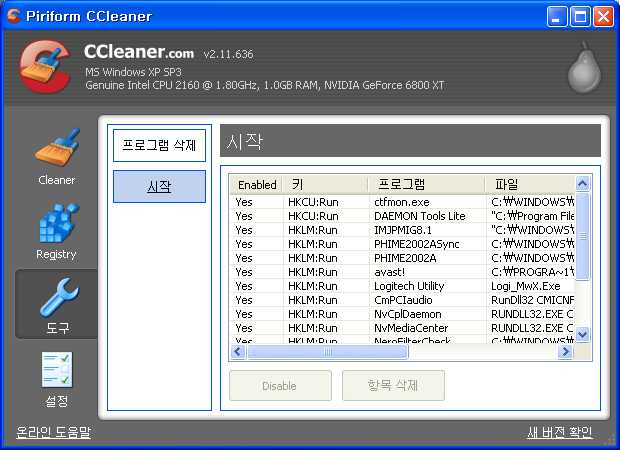Click the list scroll down arrow
Screen dimensions: 620x450
pos(582,335)
